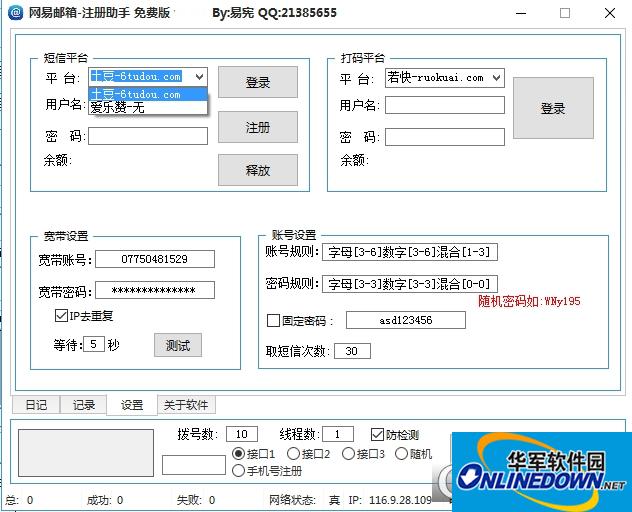Maximize the window
This screenshot has width=632, height=512.
565,13
